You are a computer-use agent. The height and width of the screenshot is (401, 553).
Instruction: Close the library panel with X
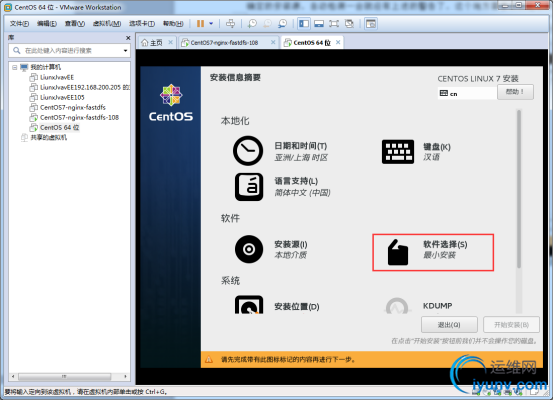(128, 38)
